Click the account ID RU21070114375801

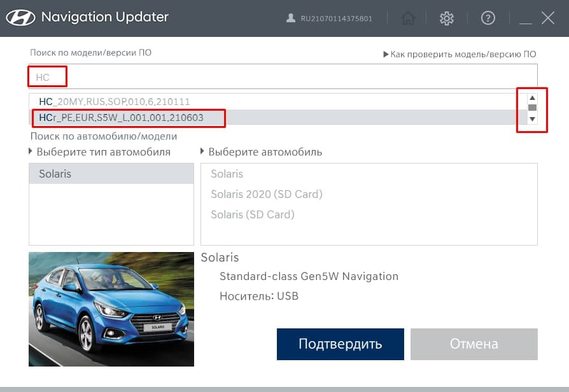337,18
